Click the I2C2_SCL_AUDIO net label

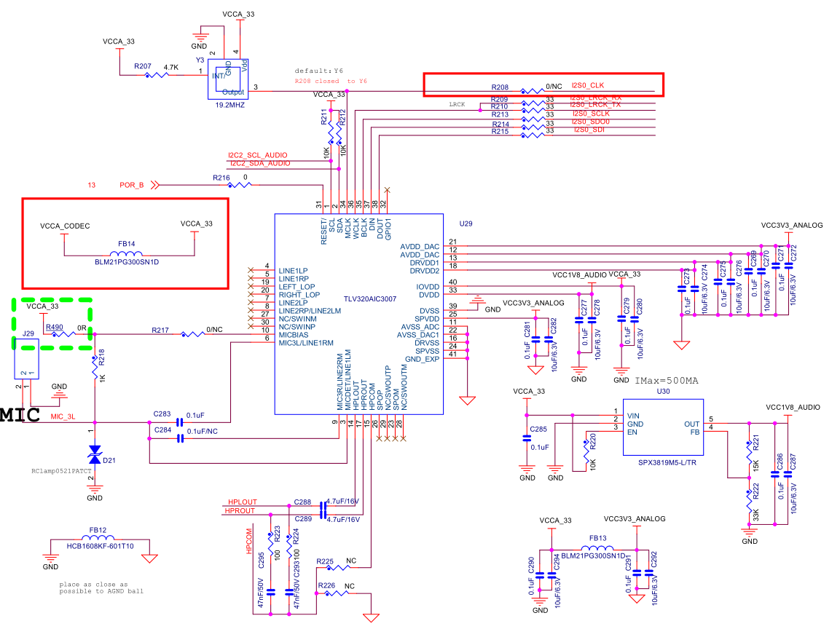point(258,155)
